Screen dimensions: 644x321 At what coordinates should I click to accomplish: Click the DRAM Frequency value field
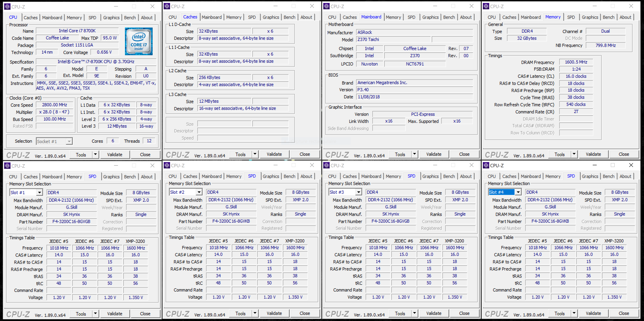tap(576, 62)
